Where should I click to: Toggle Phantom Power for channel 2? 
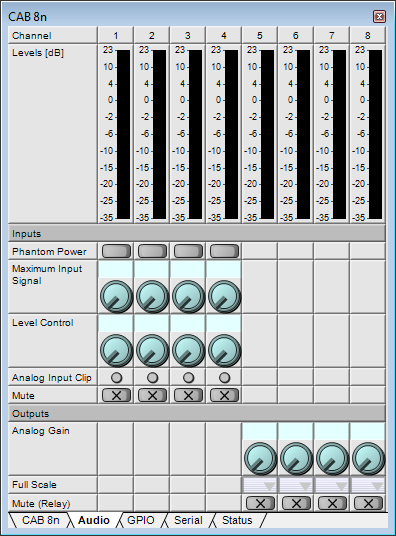[x=152, y=251]
